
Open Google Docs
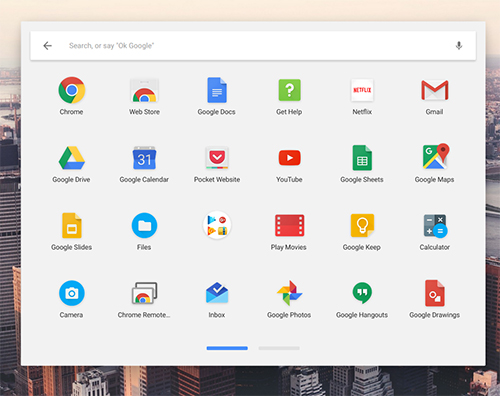[217, 90]
